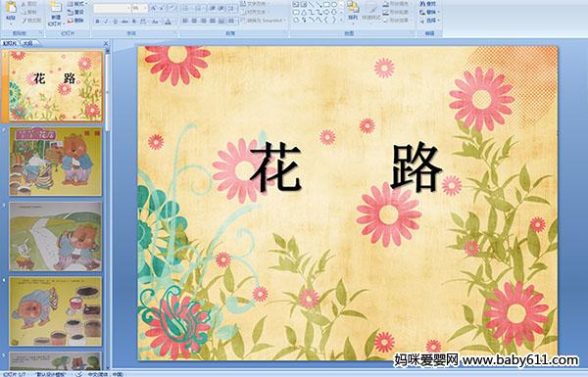
Task: Click the clear formatting icon
Action: coord(172,8)
